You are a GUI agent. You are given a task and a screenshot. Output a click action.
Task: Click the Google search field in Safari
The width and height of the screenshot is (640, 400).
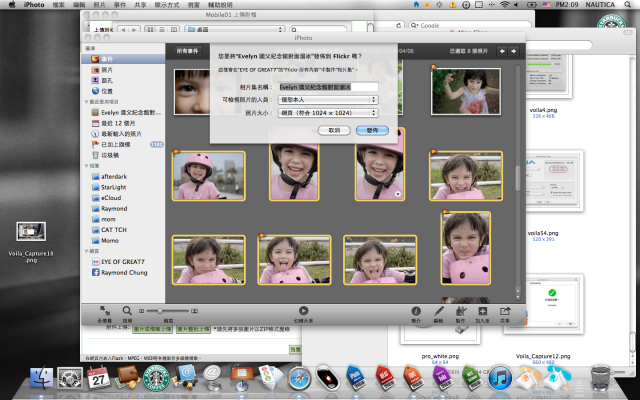469,25
